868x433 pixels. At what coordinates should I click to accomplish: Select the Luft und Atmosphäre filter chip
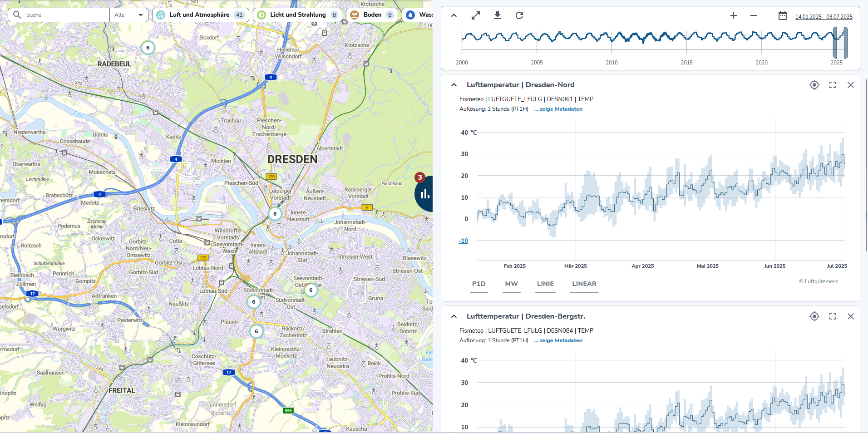tap(201, 15)
